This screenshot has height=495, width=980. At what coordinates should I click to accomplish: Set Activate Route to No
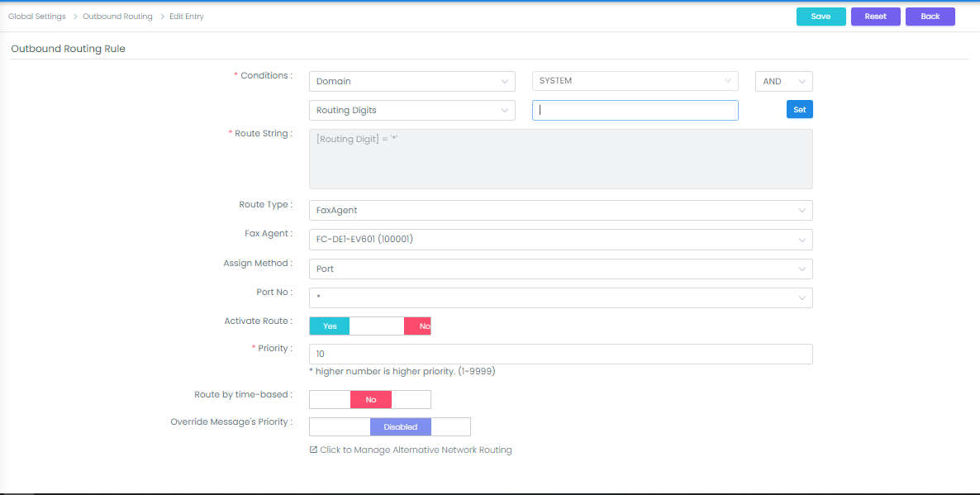[417, 326]
